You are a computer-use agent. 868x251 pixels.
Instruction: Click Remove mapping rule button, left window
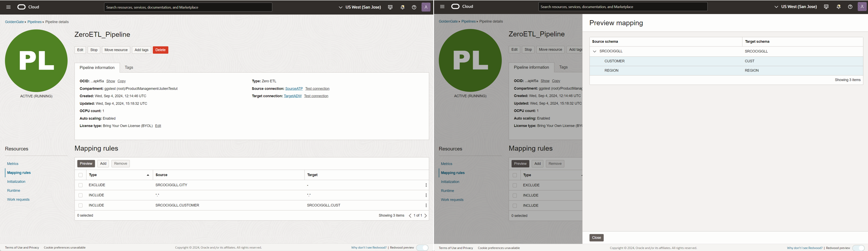pyautogui.click(x=121, y=164)
